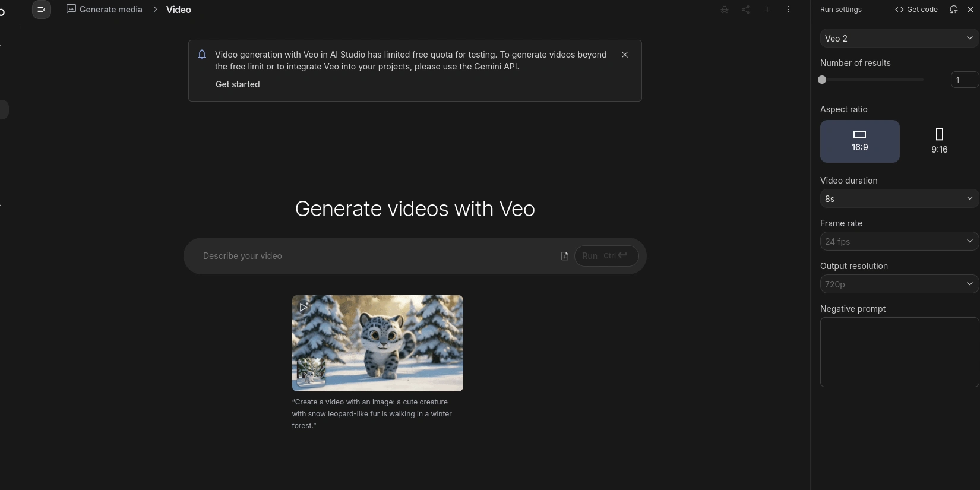Click the Number of results slider handle
Screen dimensions: 980x490
click(x=822, y=80)
